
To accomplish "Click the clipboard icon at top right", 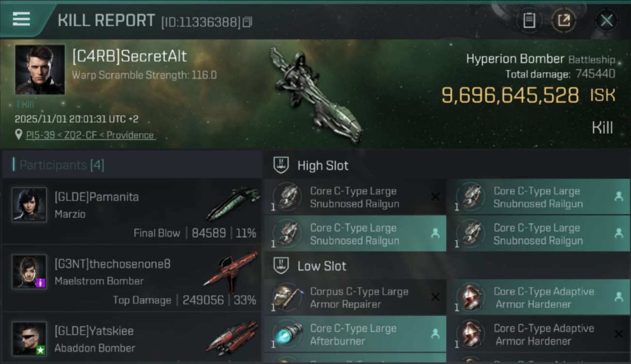I will point(529,20).
